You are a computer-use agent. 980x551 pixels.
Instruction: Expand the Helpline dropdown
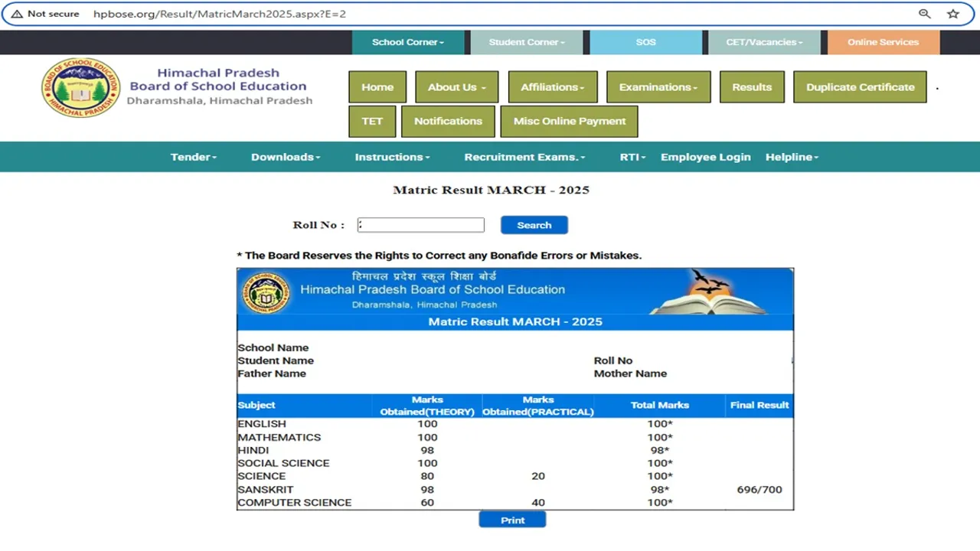[x=792, y=157]
